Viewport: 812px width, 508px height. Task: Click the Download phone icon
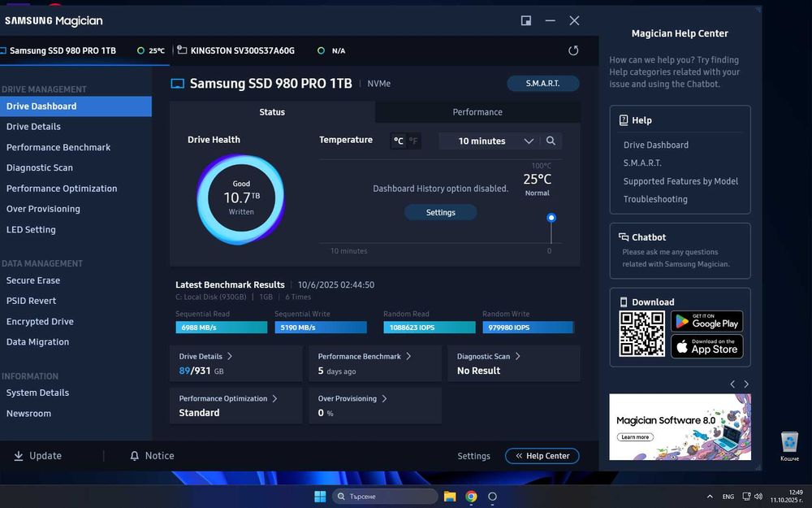pos(624,302)
